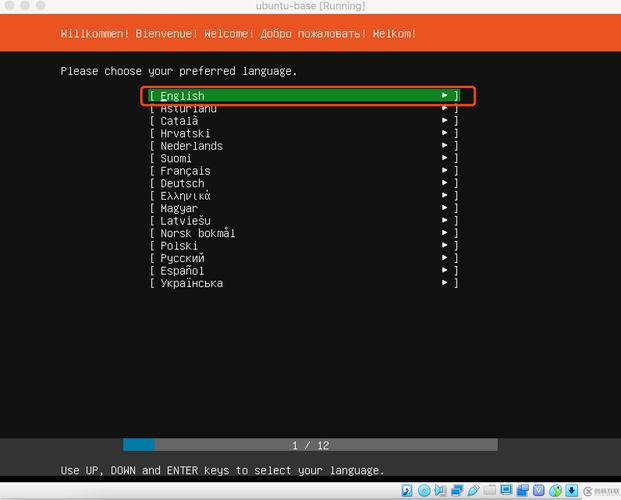This screenshot has width=621, height=500.
Task: Click the hard disk activity status icon
Action: click(407, 491)
